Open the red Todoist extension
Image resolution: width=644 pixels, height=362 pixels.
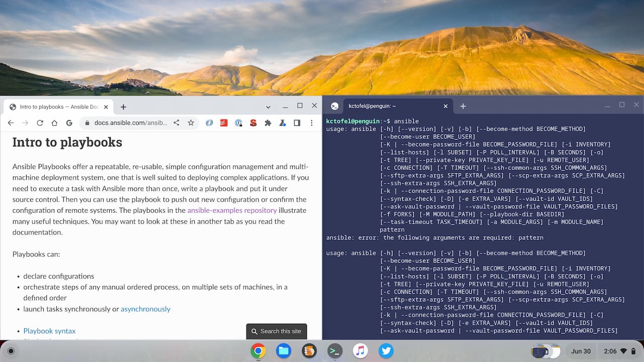click(224, 123)
